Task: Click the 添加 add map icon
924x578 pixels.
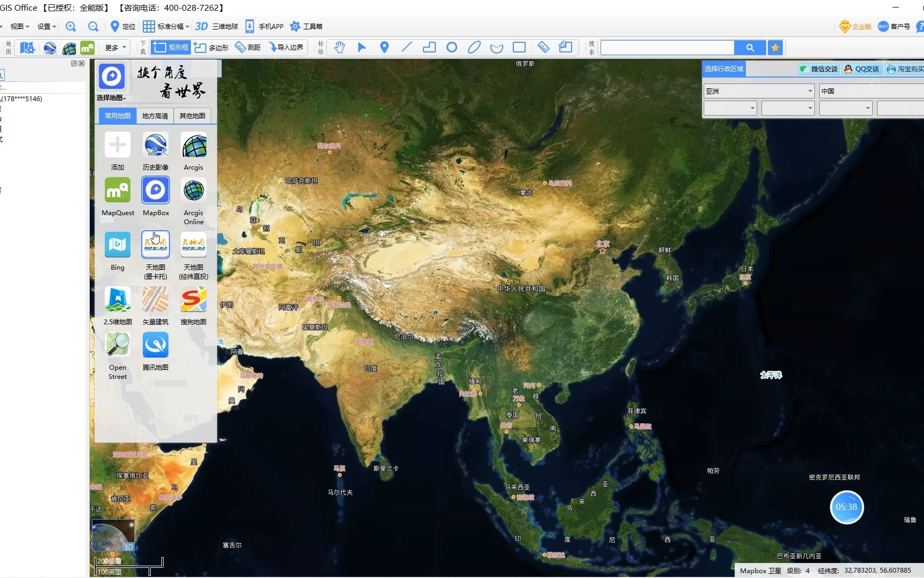Action: click(x=118, y=151)
